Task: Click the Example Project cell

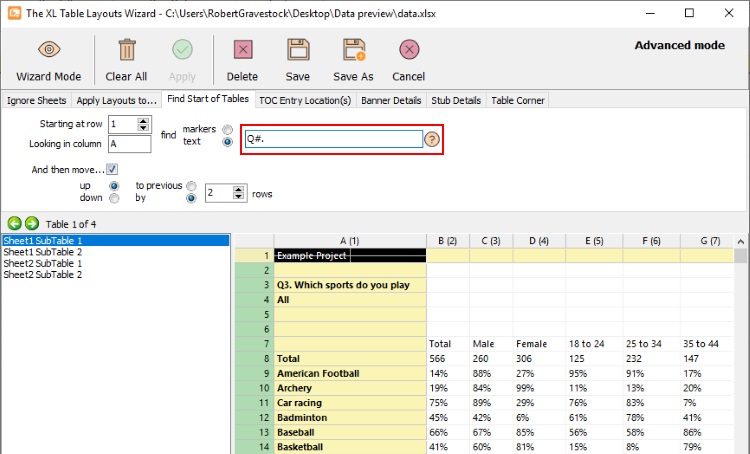Action: click(x=350, y=255)
